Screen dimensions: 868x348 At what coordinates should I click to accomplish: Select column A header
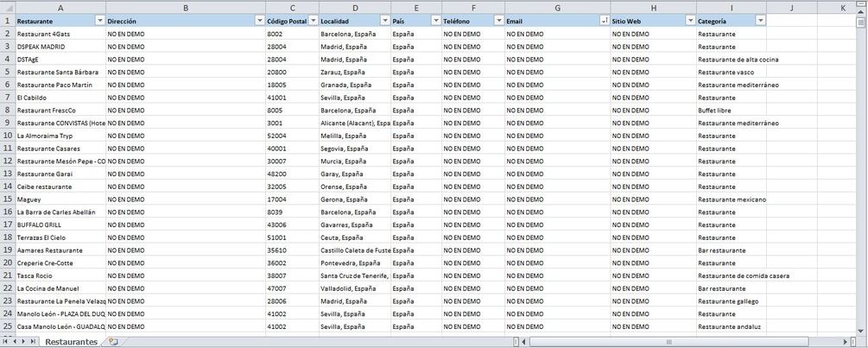coord(60,8)
